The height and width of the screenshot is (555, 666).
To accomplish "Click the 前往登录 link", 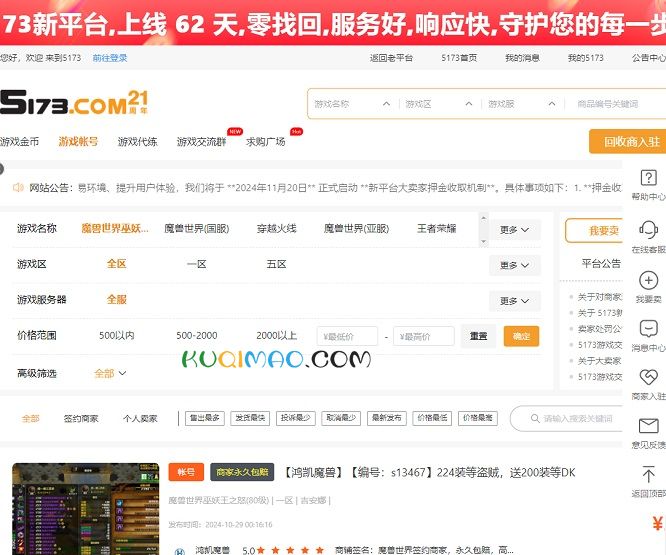I will pos(110,58).
